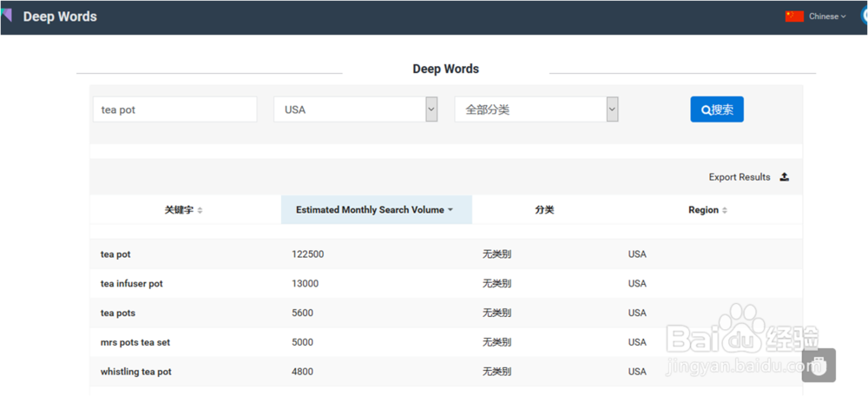
Task: Click search volume 5000
Action: (302, 342)
